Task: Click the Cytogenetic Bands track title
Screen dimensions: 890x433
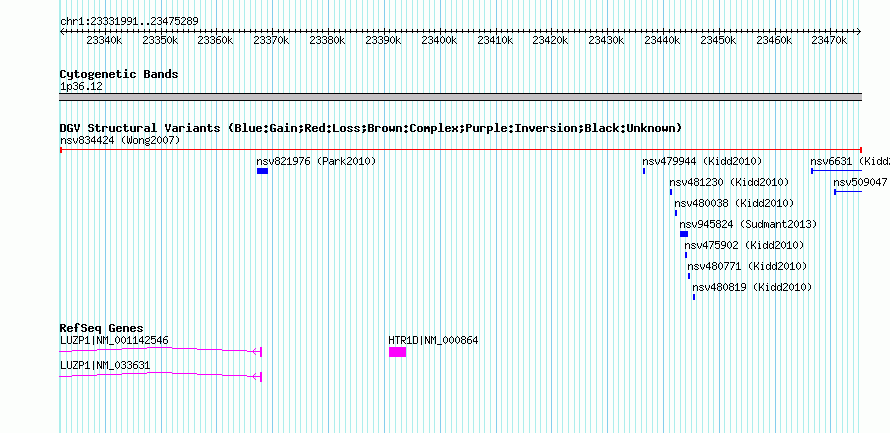Action: [x=119, y=74]
